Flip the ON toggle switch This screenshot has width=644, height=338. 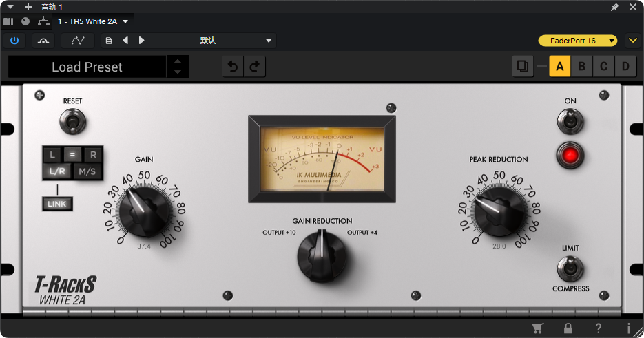tap(570, 122)
